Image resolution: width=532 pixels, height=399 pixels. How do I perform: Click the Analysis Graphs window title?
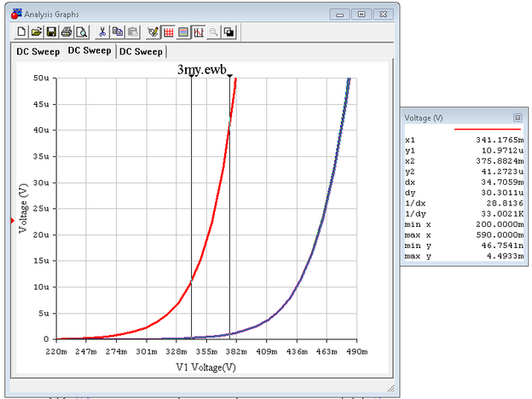tap(51, 14)
